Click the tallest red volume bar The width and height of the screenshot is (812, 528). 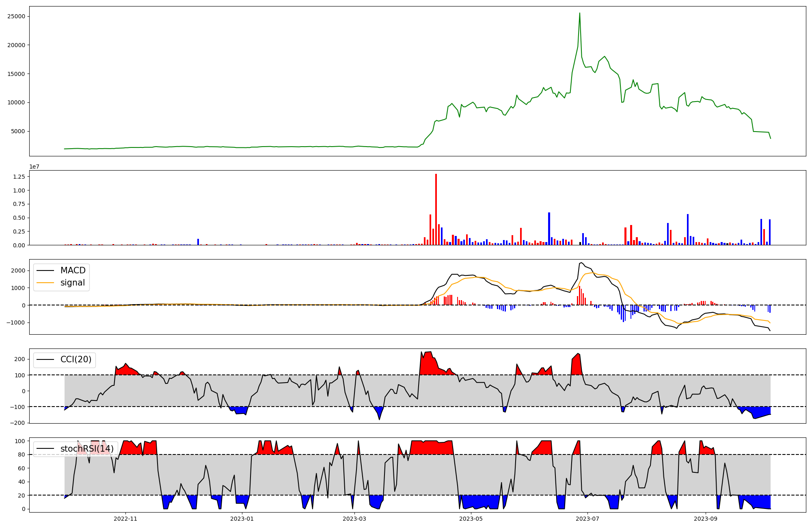pos(436,203)
